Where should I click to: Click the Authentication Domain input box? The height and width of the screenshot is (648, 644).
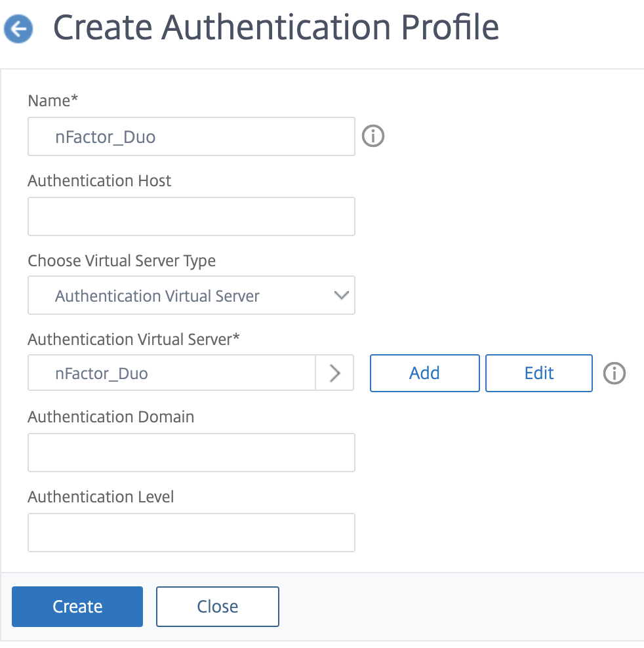click(x=191, y=453)
